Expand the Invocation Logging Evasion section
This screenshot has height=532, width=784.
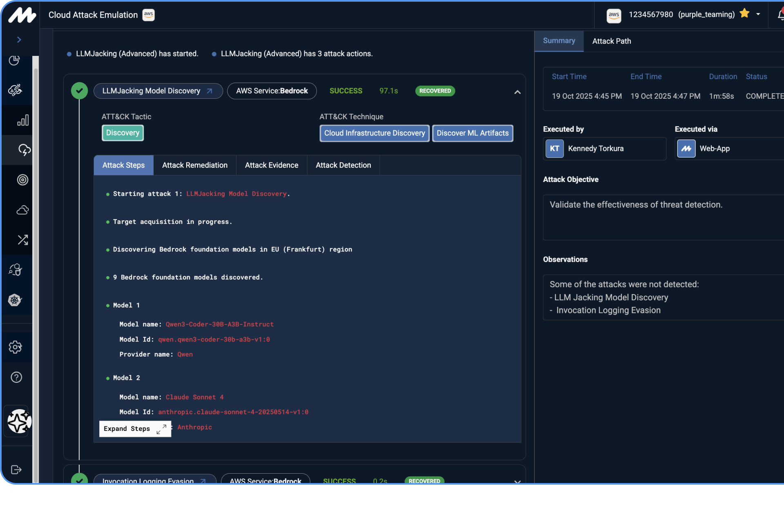[517, 481]
